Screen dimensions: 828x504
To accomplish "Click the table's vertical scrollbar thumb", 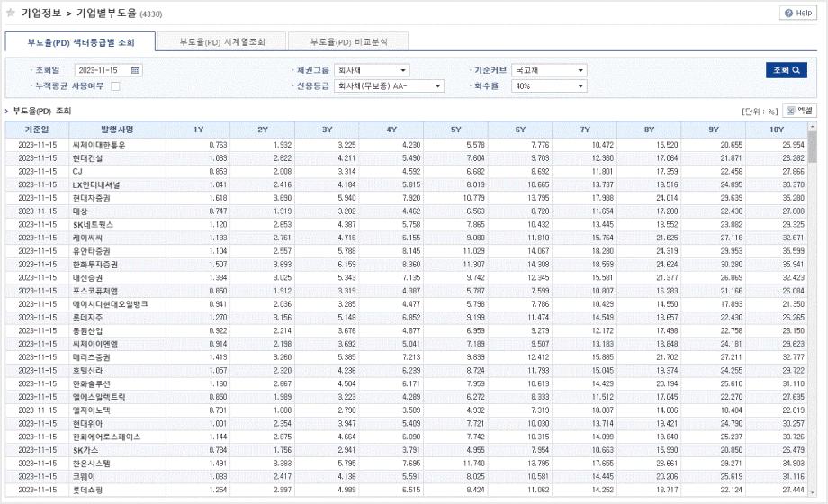I will click(812, 148).
